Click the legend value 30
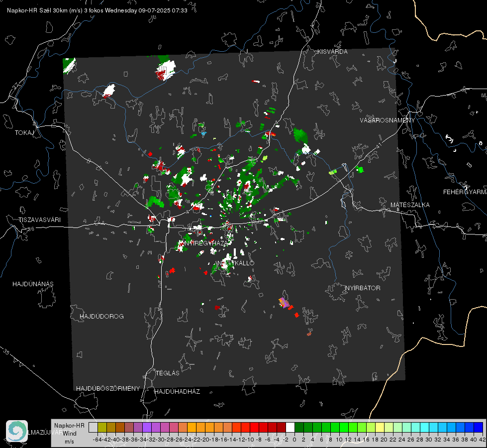Screen dimensions: 487x448 pyautogui.click(x=429, y=440)
